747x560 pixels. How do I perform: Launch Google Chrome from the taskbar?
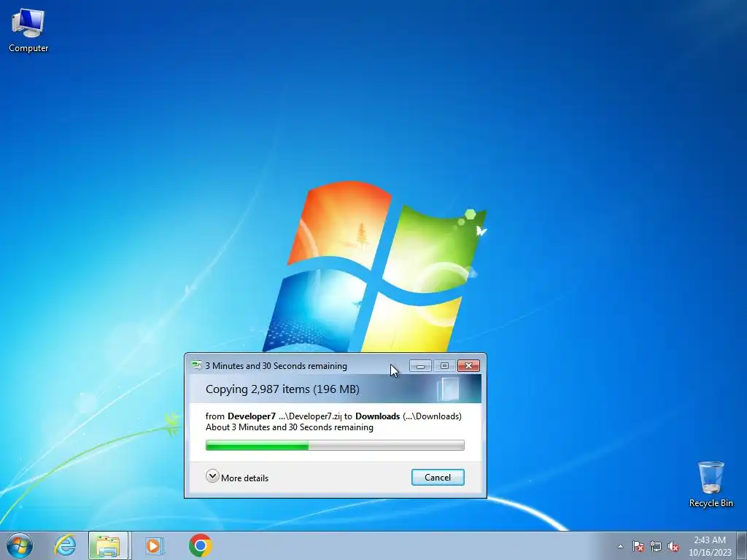(200, 545)
